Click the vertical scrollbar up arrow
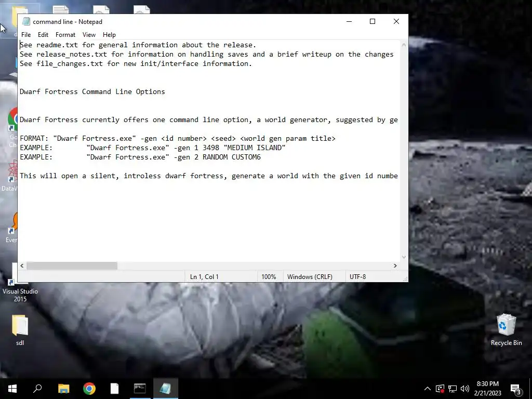The width and height of the screenshot is (532, 399). coord(404,45)
